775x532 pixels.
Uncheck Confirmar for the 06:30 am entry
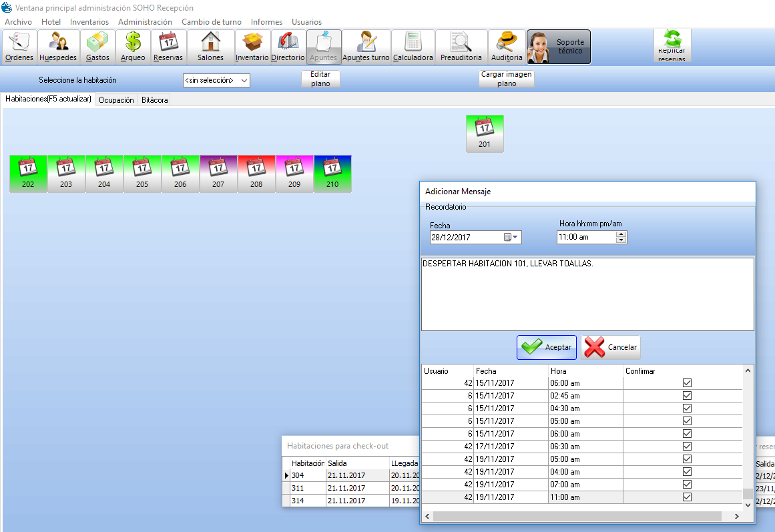pos(687,447)
